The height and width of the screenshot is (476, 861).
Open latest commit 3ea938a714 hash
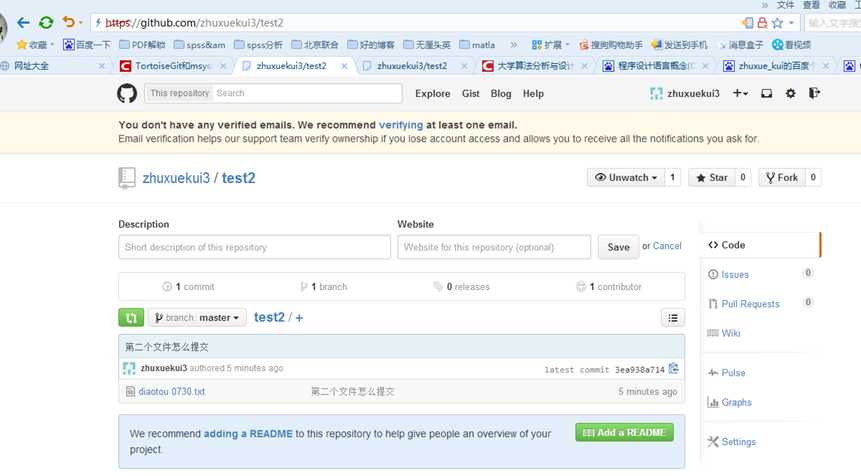tap(639, 370)
